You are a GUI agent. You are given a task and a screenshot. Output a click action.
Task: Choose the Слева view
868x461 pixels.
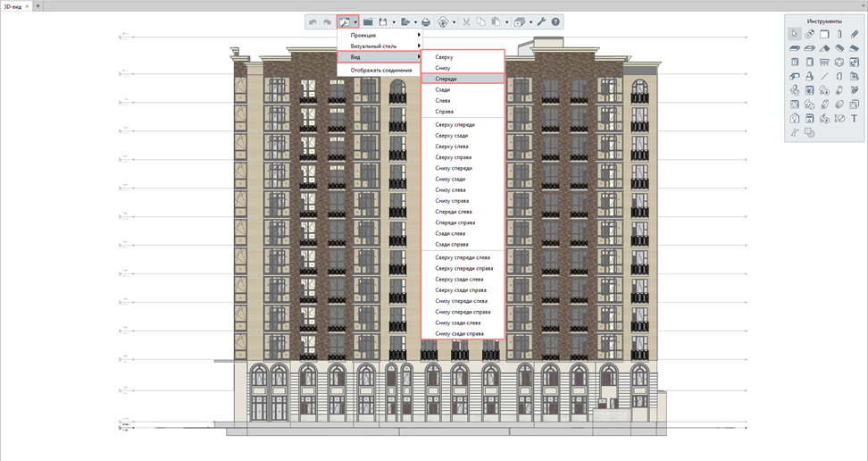pos(463,100)
